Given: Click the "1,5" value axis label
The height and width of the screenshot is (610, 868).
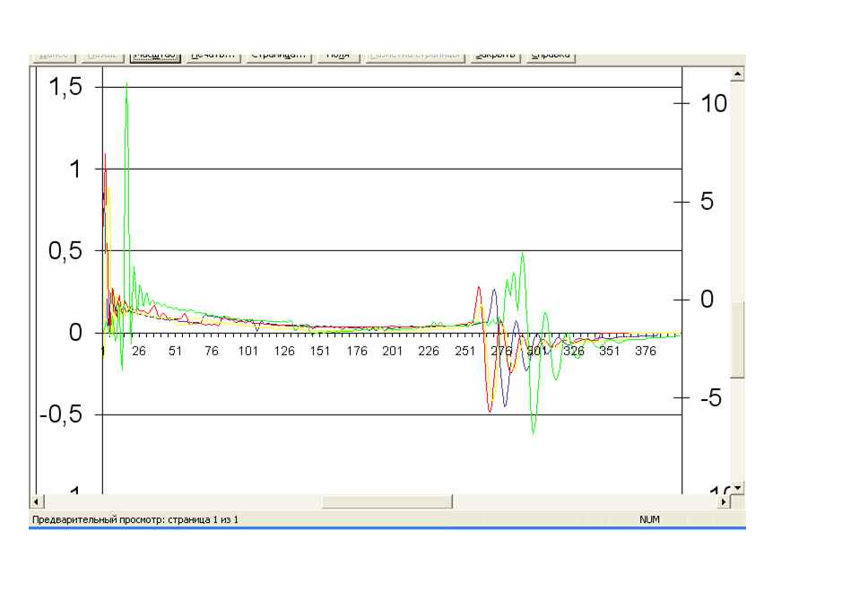Looking at the screenshot, I should pyautogui.click(x=65, y=87).
